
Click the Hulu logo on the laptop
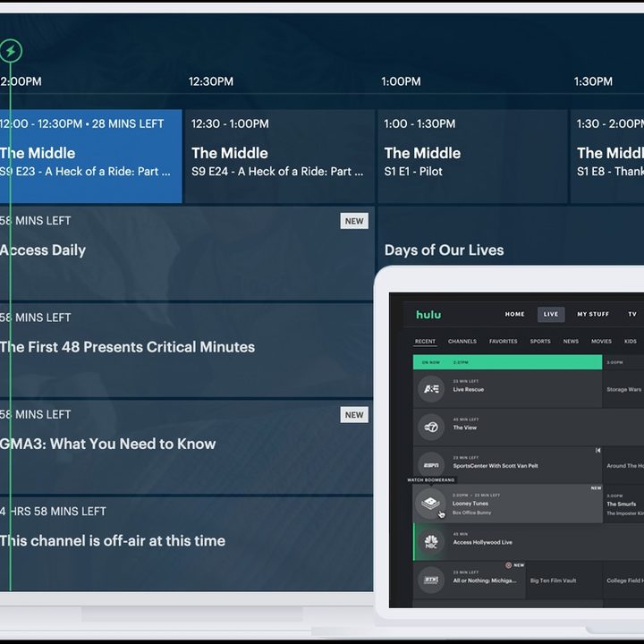[x=428, y=315]
